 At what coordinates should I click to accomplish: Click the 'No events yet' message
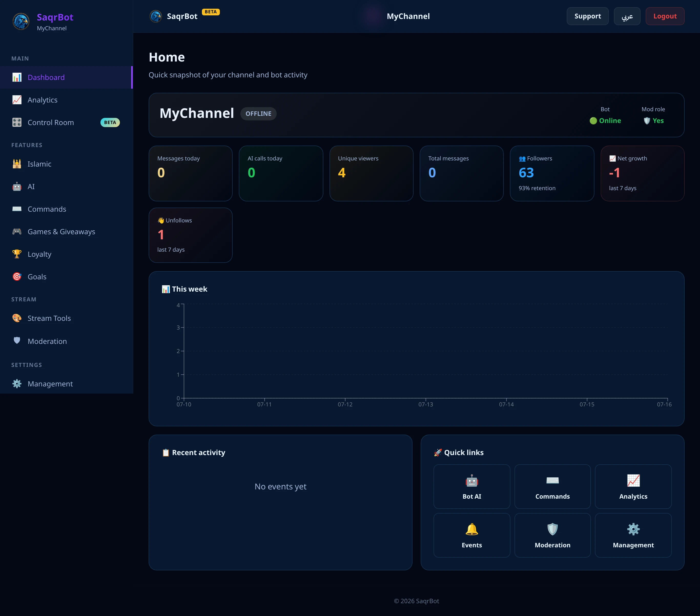(x=281, y=487)
